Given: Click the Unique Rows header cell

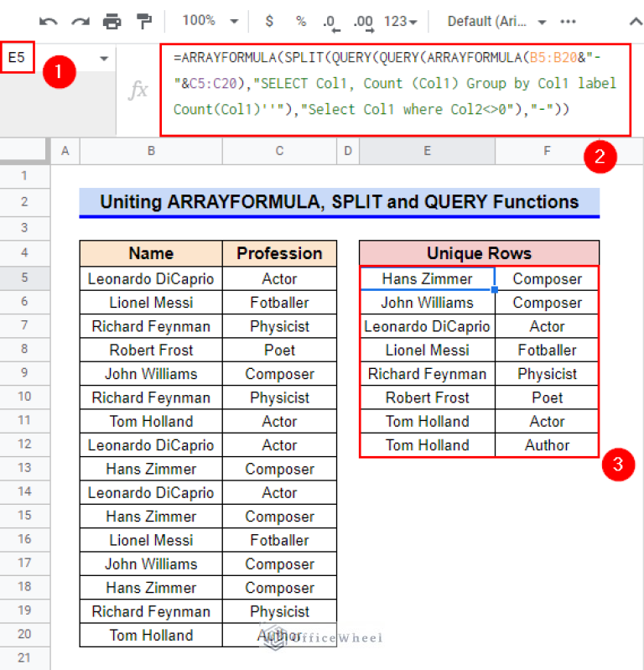Looking at the screenshot, I should point(479,253).
